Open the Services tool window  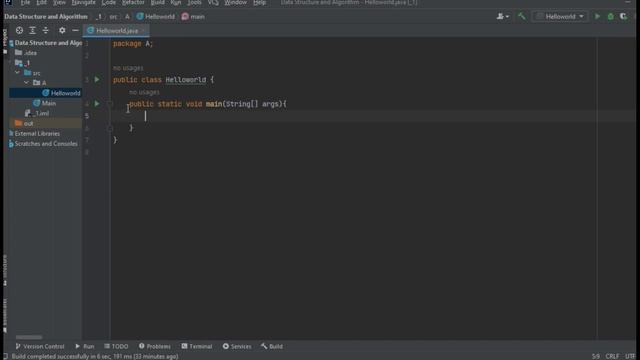click(x=237, y=346)
